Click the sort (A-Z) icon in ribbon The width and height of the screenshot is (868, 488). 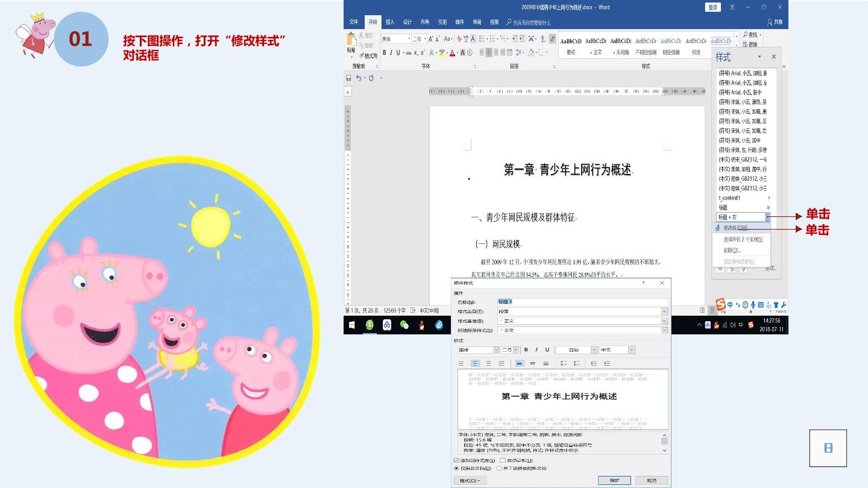pos(543,39)
